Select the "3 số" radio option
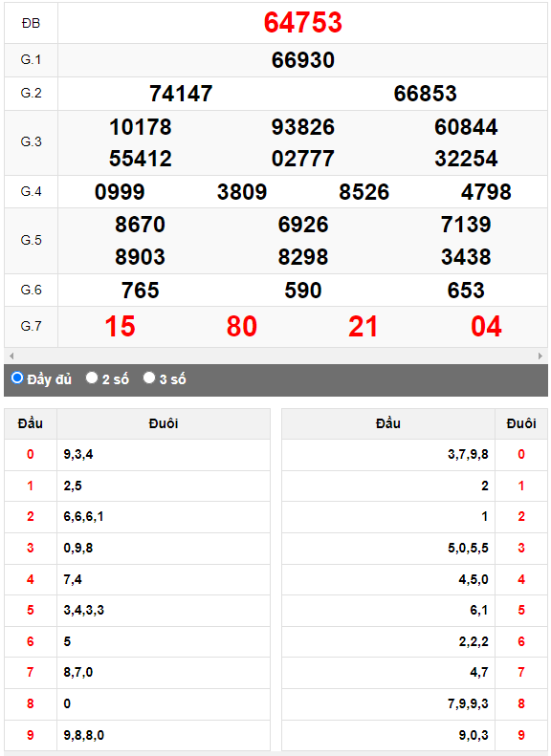 149,378
